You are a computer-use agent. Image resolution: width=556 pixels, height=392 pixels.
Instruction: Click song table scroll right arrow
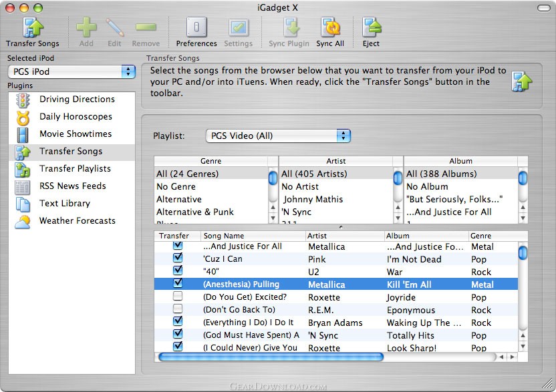[x=512, y=357]
